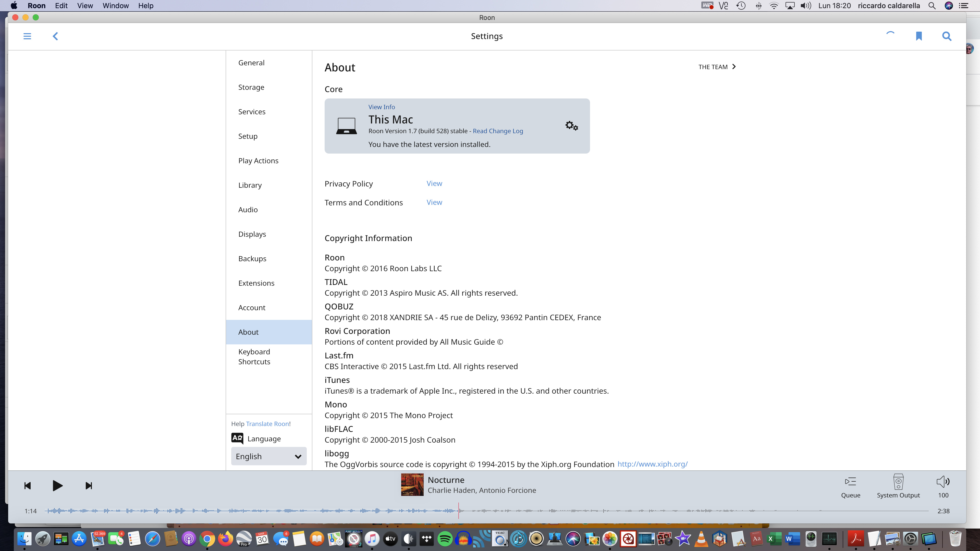Viewport: 980px width, 551px height.
Task: Open Account settings tab
Action: point(268,308)
